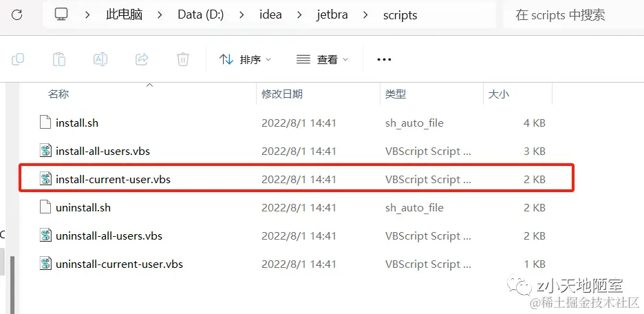Click the 4 KB size of install.sh
644x314 pixels.
pos(535,123)
